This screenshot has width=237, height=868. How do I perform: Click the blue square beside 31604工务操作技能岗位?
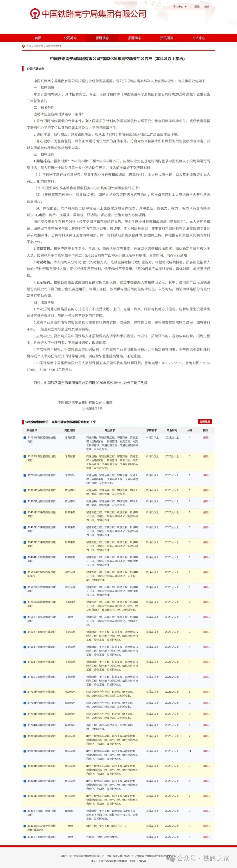pyautogui.click(x=25, y=662)
